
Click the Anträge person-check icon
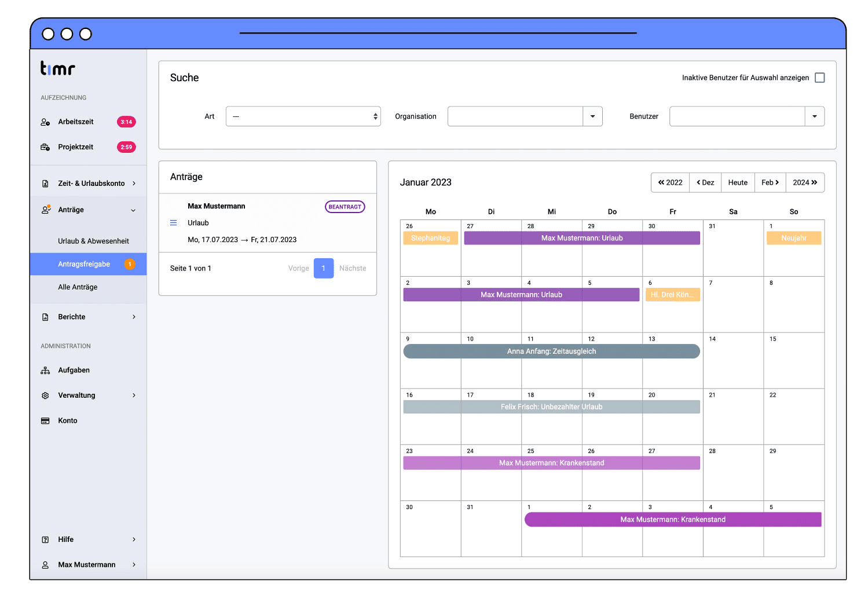(x=46, y=210)
